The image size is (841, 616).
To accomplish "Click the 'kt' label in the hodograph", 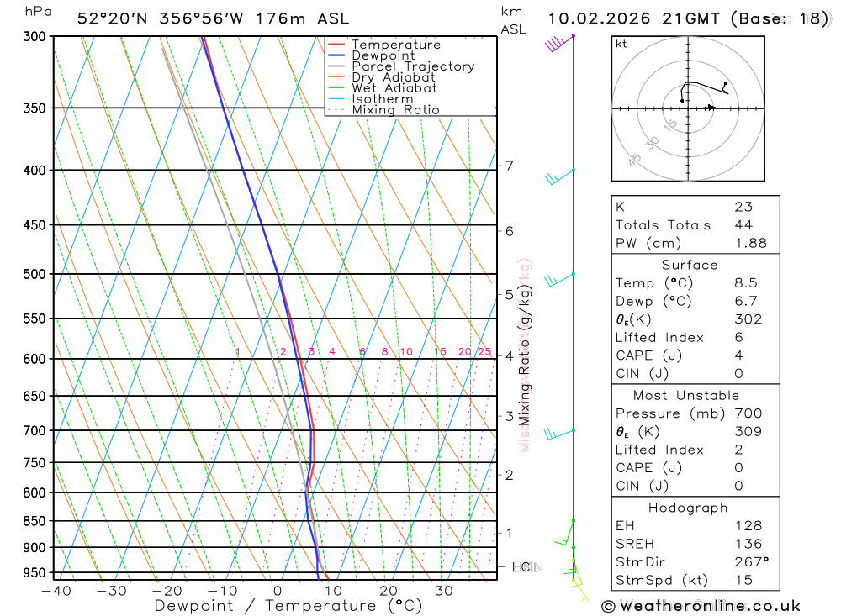I will (x=621, y=44).
